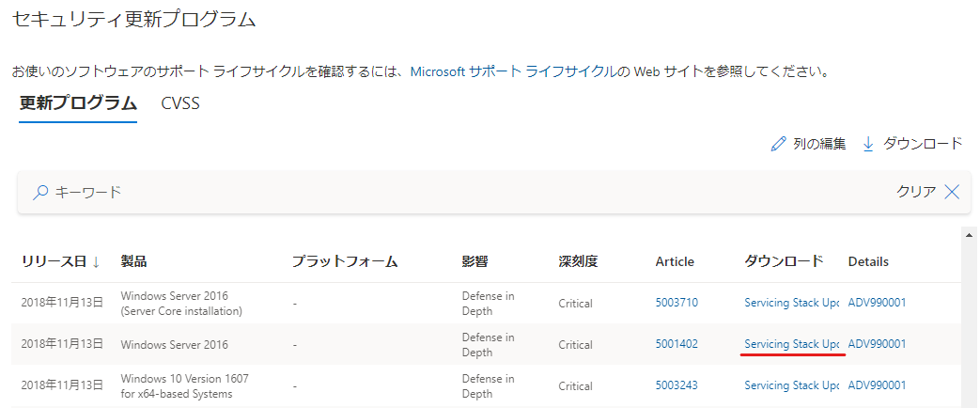Click Critical in the 5003243 row
This screenshot has height=408, width=980.
[576, 386]
